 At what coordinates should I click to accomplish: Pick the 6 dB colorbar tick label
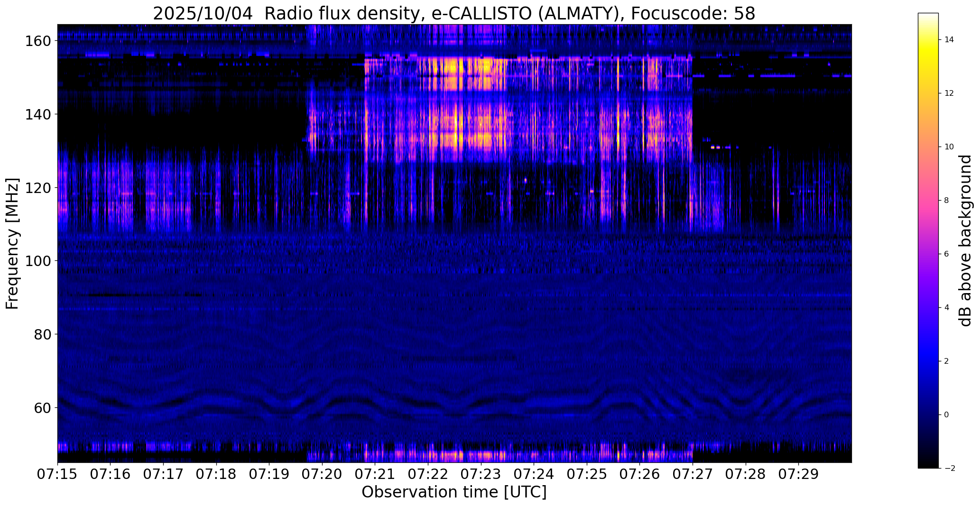tap(947, 254)
